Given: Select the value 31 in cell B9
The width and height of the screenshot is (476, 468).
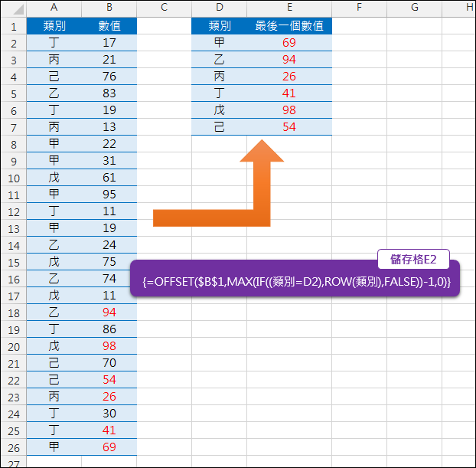Looking at the screenshot, I should click(109, 161).
